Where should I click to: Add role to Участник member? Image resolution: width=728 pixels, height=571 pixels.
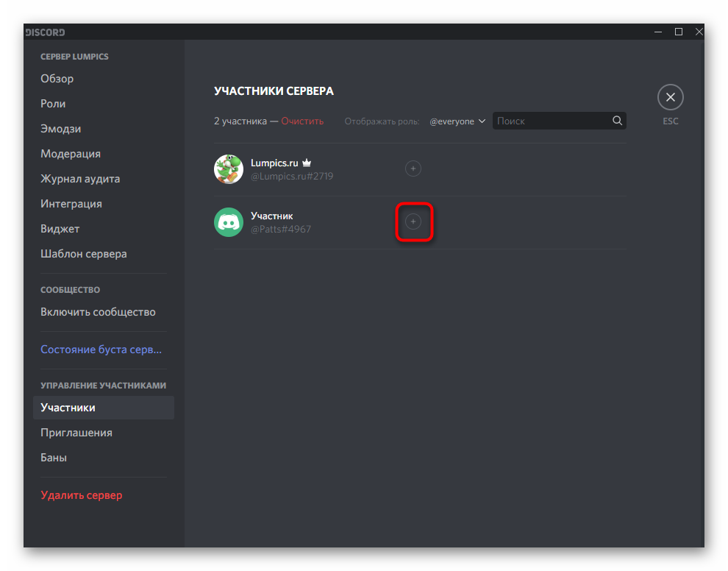point(413,221)
